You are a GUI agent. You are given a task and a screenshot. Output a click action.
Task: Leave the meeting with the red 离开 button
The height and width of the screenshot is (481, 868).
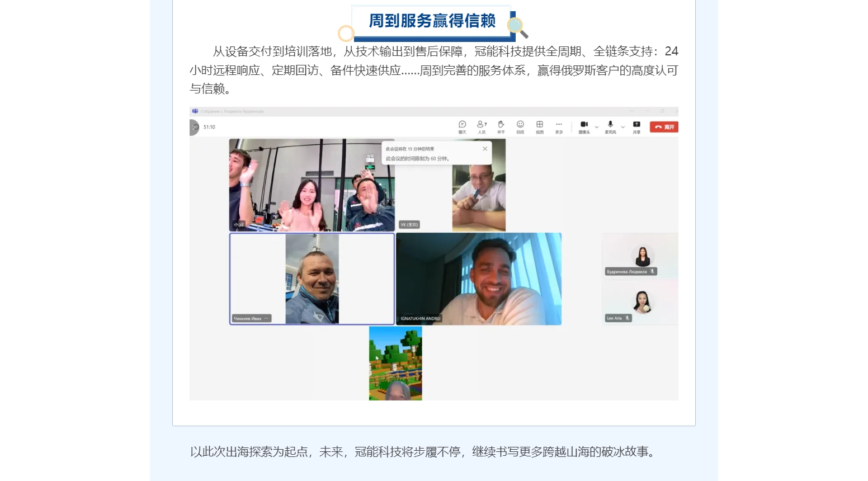pos(664,126)
